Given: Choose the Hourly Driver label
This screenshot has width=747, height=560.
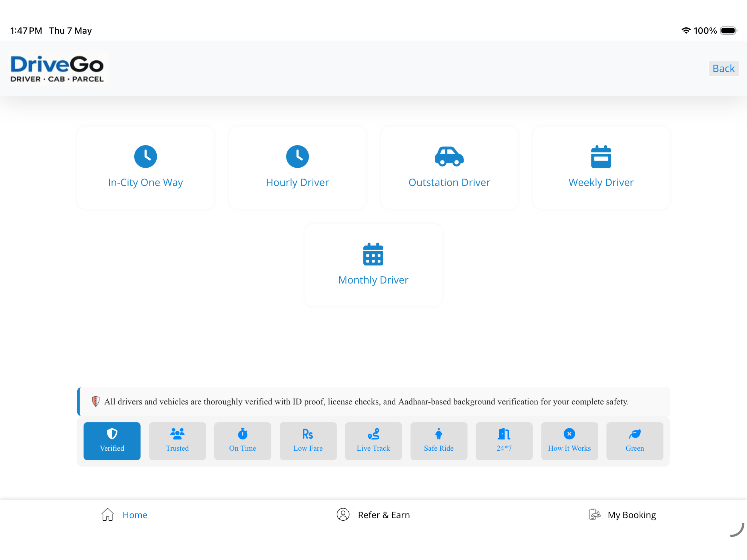Looking at the screenshot, I should (297, 182).
